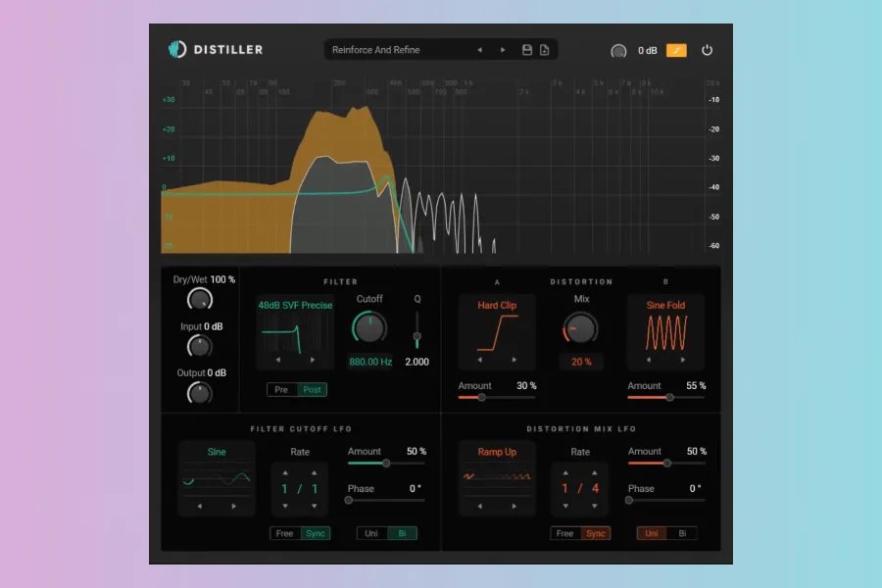882x588 pixels.
Task: Set filter LFO to Bi polarity
Action: coord(402,533)
